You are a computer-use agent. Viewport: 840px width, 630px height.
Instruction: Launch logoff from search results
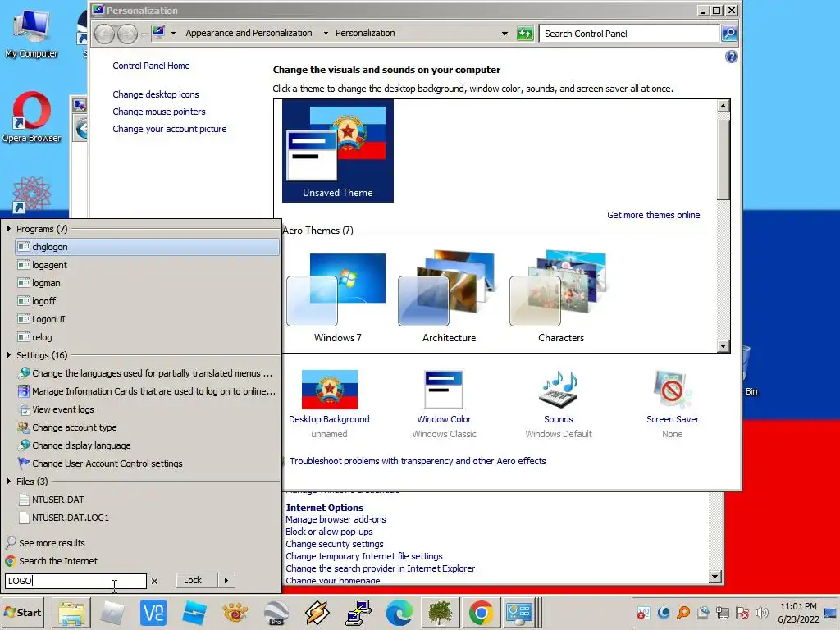coord(148,301)
